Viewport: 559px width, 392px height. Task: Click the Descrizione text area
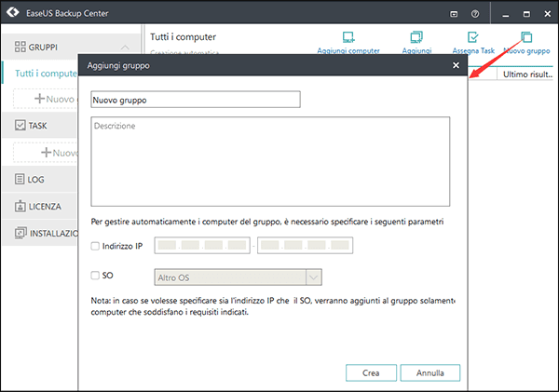tap(270, 161)
